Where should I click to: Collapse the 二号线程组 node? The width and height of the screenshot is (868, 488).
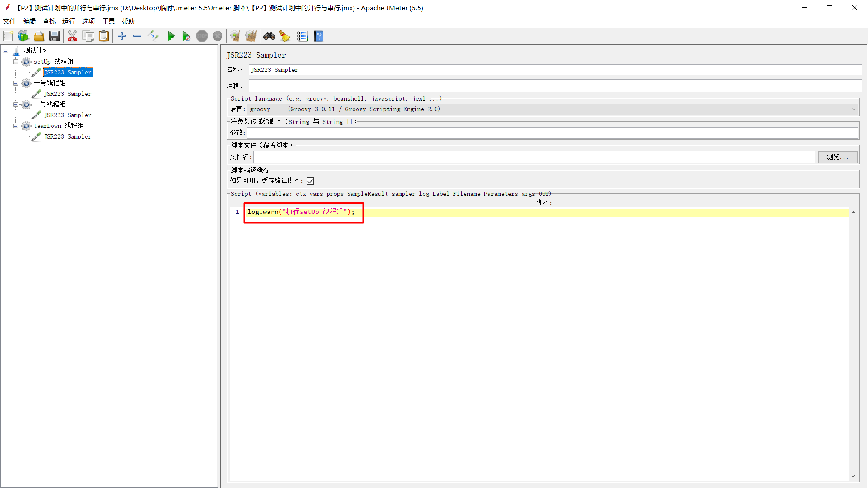click(16, 104)
